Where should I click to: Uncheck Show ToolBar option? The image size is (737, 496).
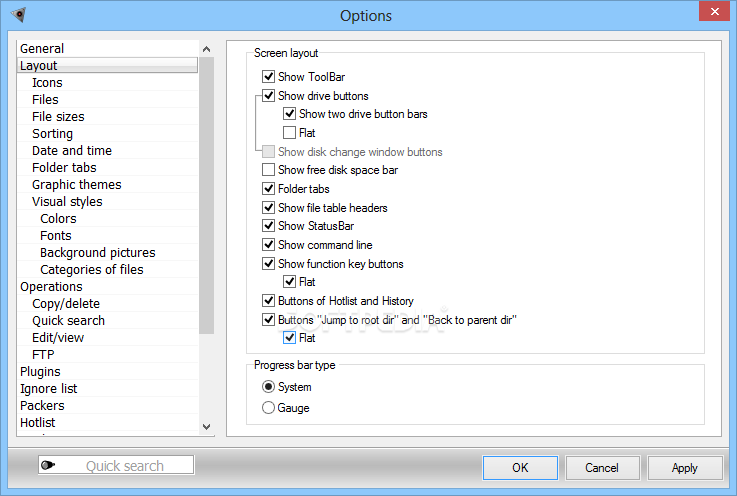tap(268, 76)
